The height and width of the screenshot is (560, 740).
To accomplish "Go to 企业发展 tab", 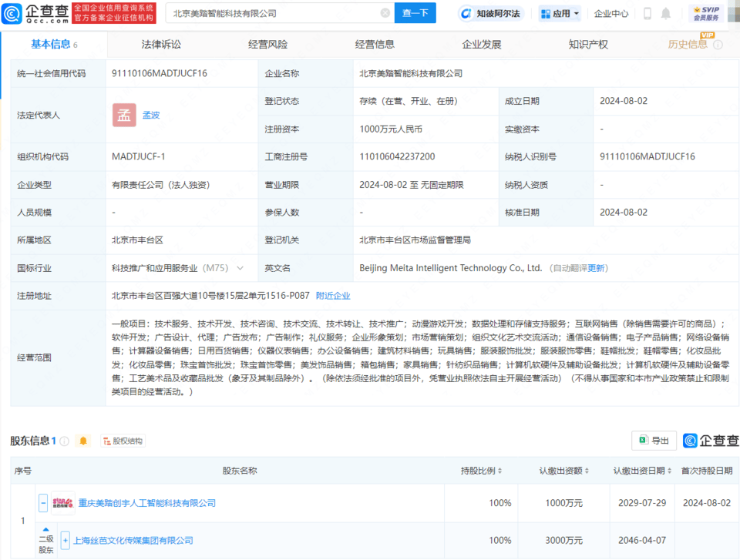I will (481, 45).
